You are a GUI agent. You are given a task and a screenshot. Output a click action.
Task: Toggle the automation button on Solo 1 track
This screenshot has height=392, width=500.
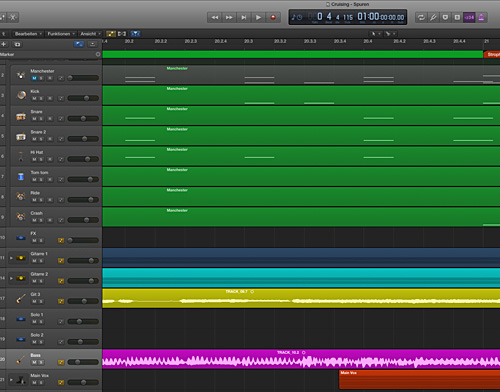point(61,322)
